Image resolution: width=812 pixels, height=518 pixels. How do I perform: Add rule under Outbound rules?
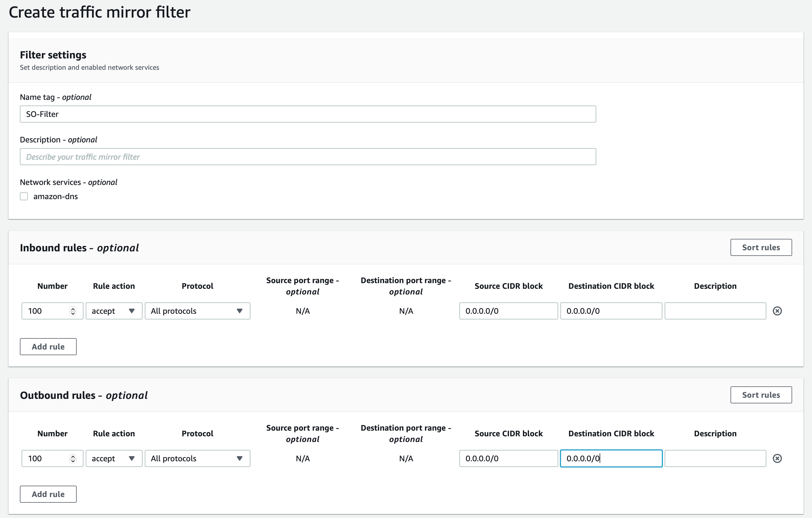[x=48, y=494]
